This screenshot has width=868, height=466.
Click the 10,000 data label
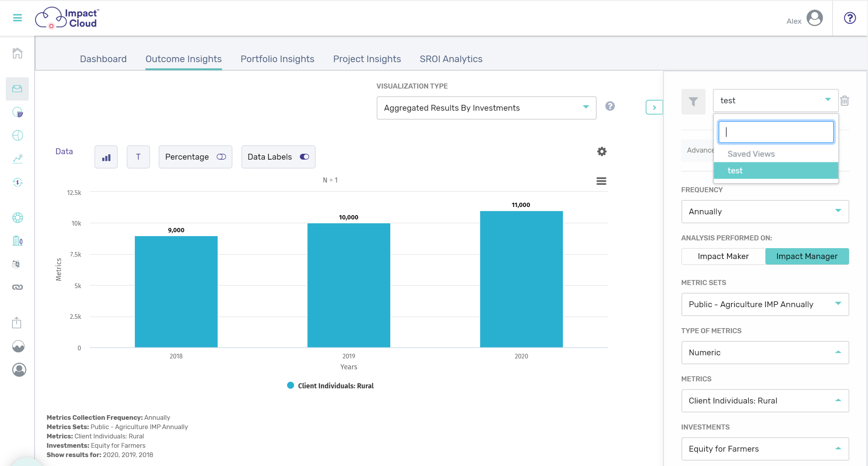[x=349, y=217]
